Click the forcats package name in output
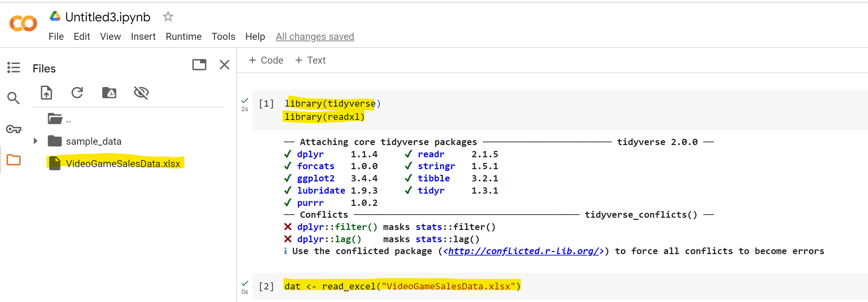Viewport: 868px width, 302px height. click(x=316, y=166)
